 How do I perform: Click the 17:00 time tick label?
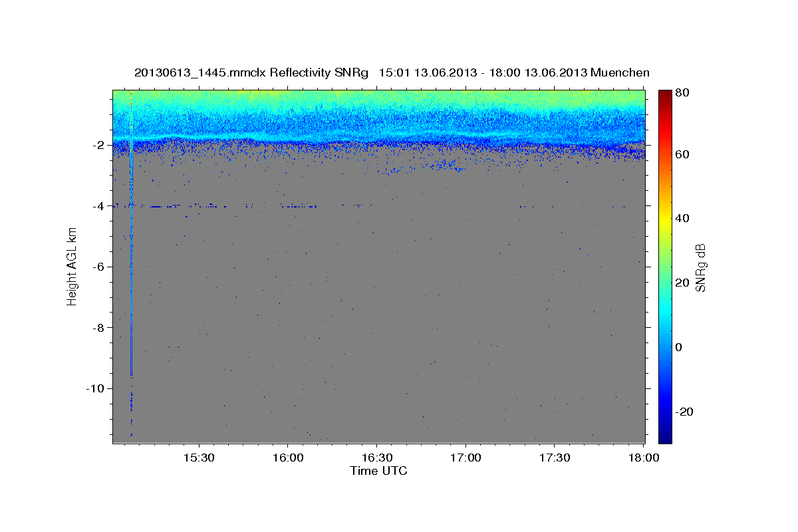pos(465,458)
